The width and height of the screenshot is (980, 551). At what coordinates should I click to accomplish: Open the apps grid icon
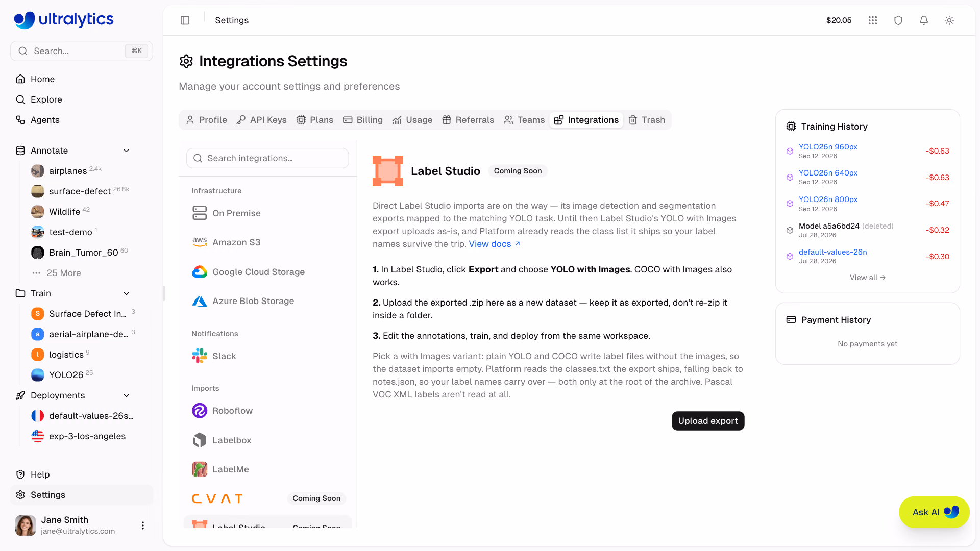(x=873, y=20)
